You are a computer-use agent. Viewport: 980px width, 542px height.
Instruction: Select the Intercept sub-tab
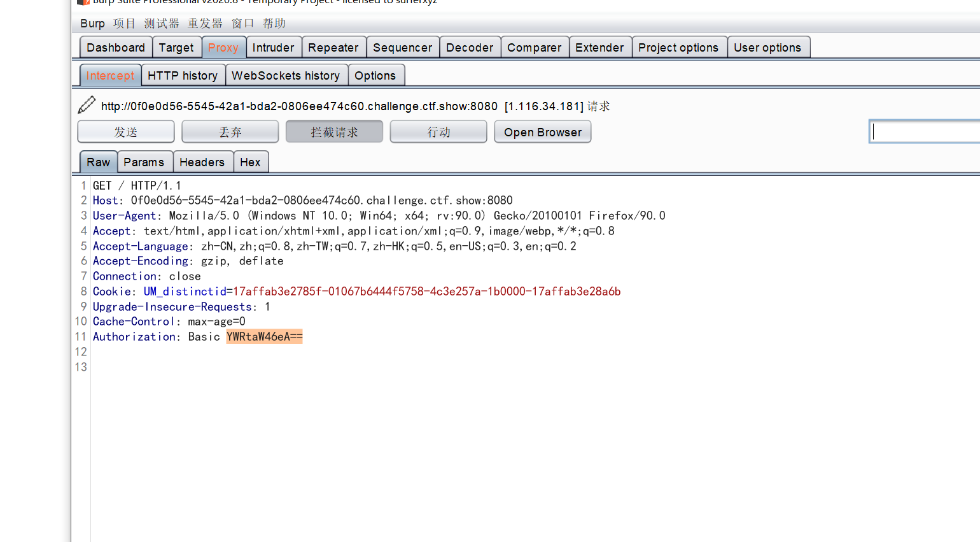[x=110, y=75]
